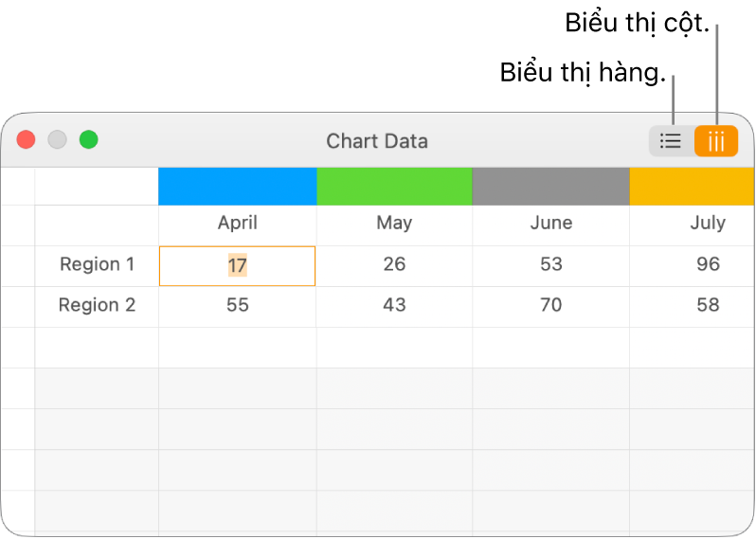Select the cell with value 96
The height and width of the screenshot is (539, 756).
(x=707, y=265)
